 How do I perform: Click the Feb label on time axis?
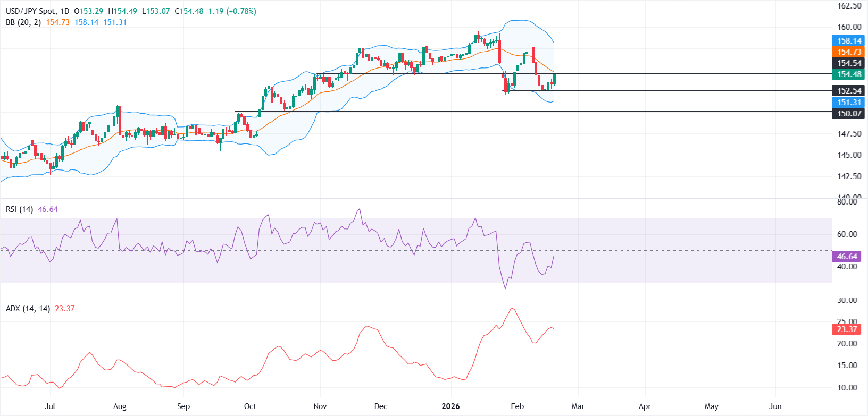pos(517,406)
